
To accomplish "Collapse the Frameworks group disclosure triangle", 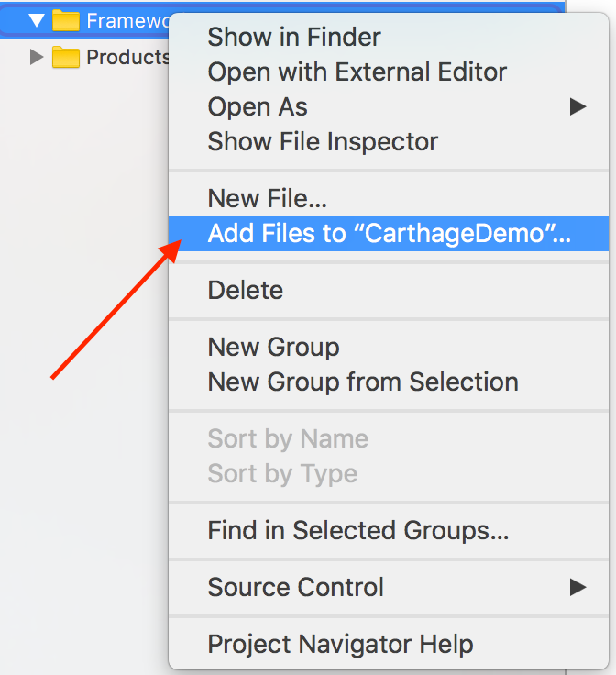I will [x=37, y=20].
